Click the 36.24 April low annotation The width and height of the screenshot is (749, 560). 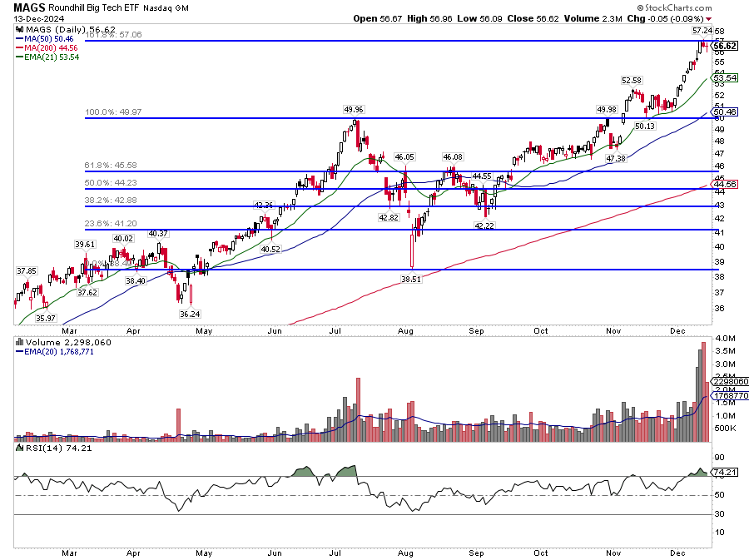pos(190,314)
